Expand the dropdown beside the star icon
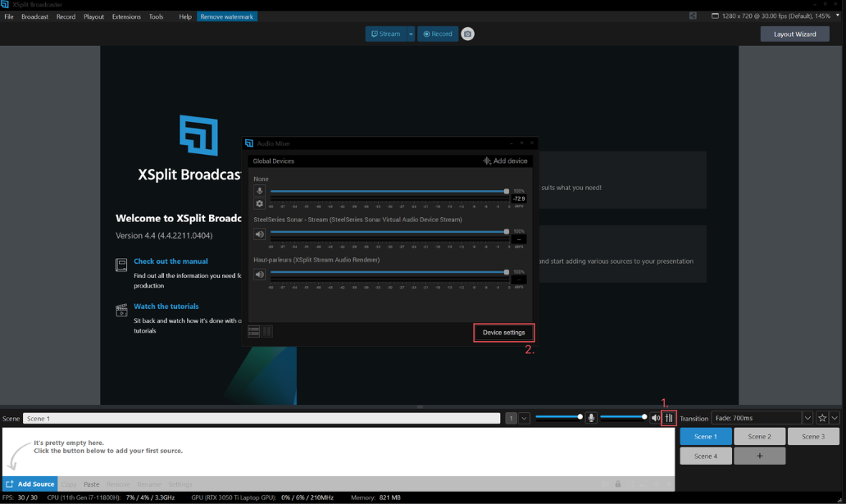The image size is (846, 504). 835,418
